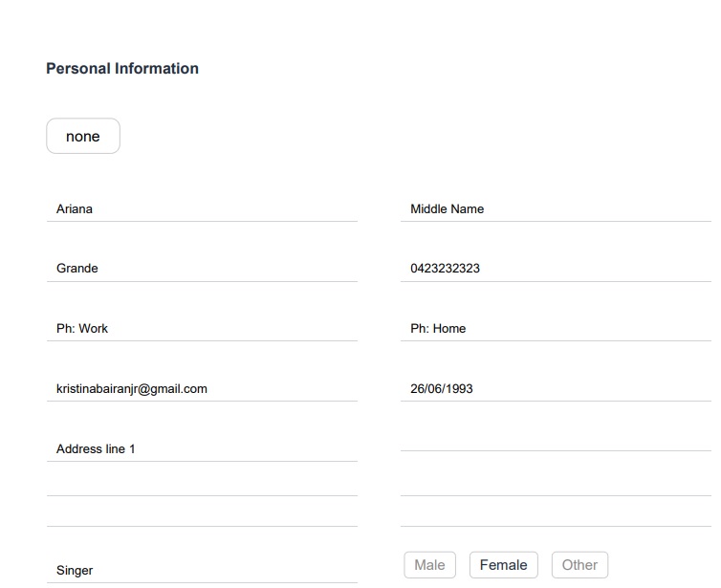Select Other gender option

[x=579, y=565]
